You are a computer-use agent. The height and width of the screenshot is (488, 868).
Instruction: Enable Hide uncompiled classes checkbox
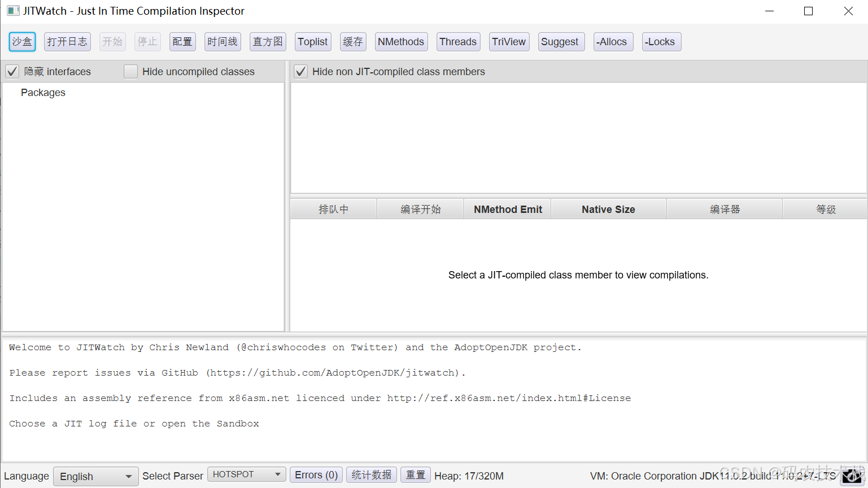(x=130, y=72)
